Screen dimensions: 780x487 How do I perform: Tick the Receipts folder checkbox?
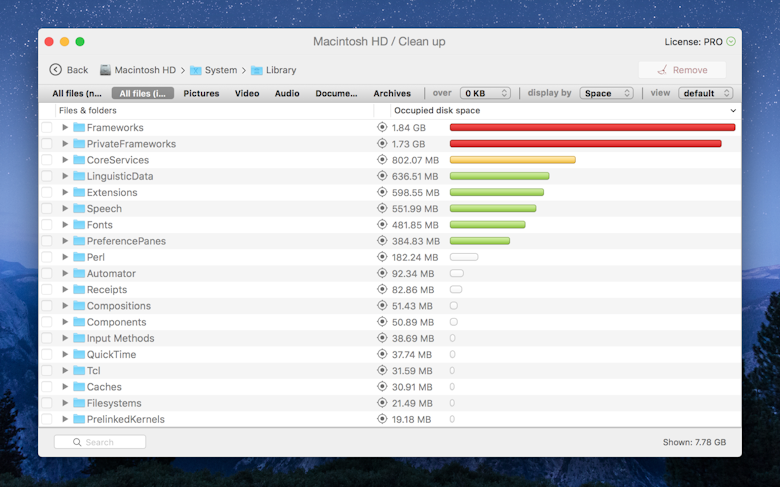click(47, 290)
